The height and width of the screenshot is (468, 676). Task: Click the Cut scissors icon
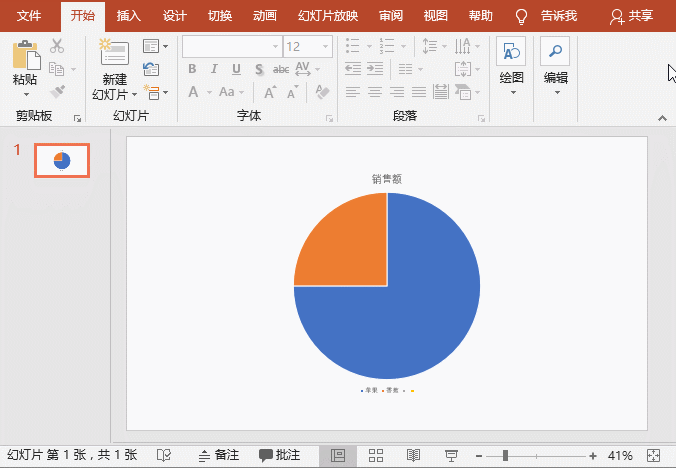[x=57, y=46]
